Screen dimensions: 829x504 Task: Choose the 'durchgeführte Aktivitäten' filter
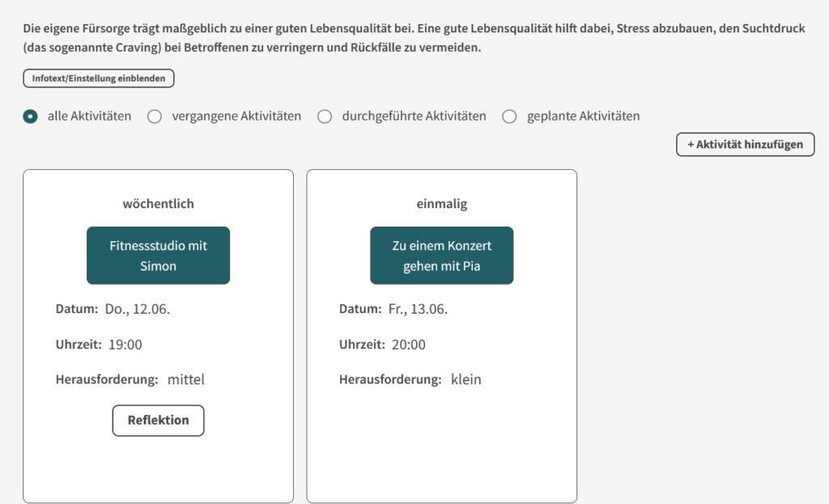325,116
